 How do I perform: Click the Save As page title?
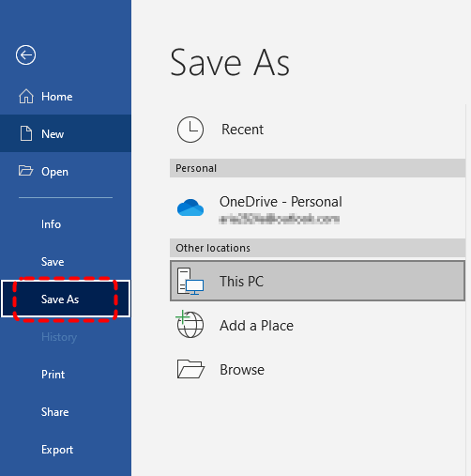point(230,63)
